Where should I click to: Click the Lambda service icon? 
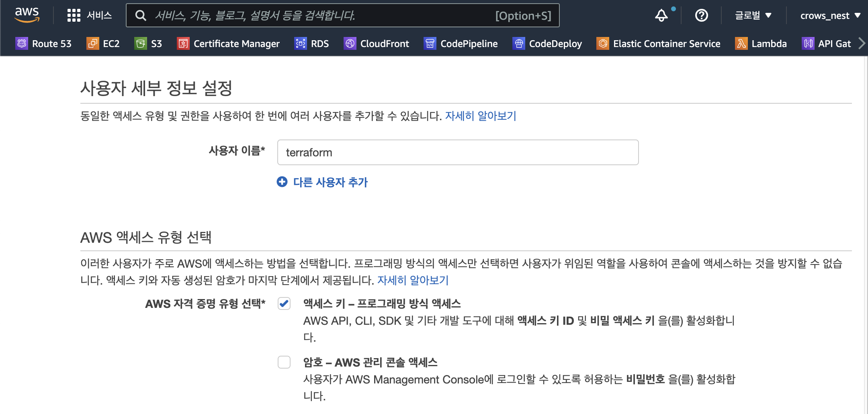pyautogui.click(x=741, y=43)
